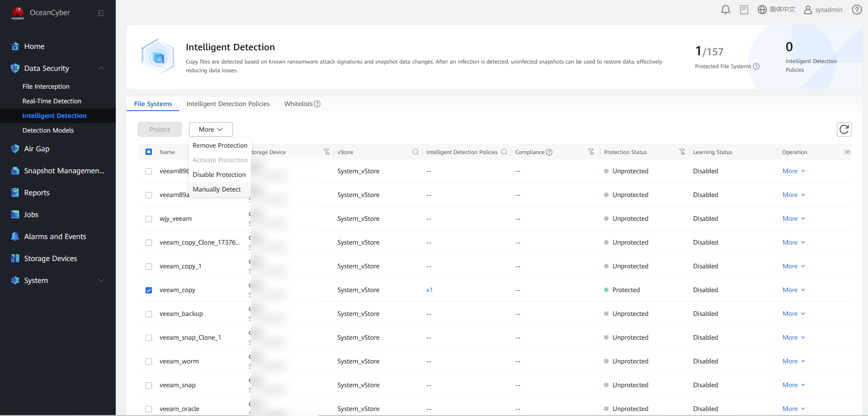
Task: Click the refresh table icon
Action: point(844,129)
